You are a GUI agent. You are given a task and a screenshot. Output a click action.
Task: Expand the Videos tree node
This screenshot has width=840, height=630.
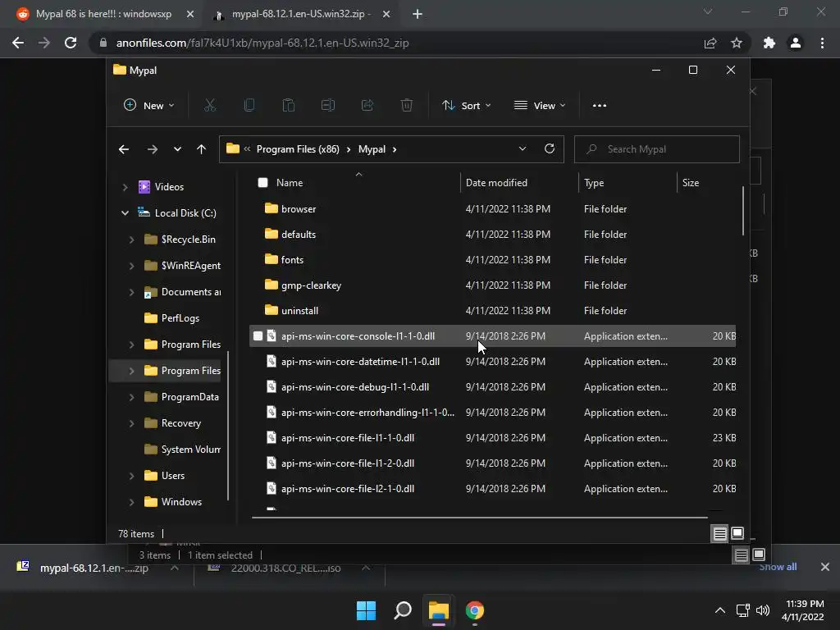125,187
